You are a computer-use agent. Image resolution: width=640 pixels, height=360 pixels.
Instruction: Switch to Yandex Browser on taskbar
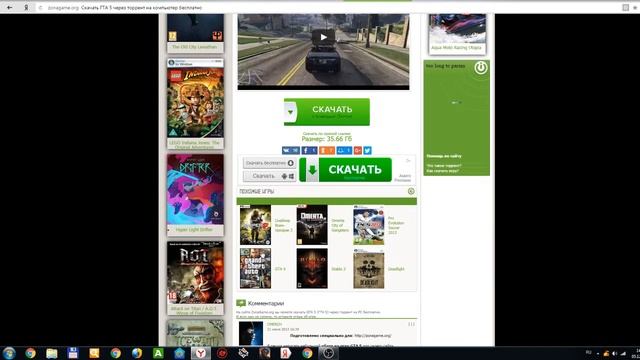[x=200, y=353]
